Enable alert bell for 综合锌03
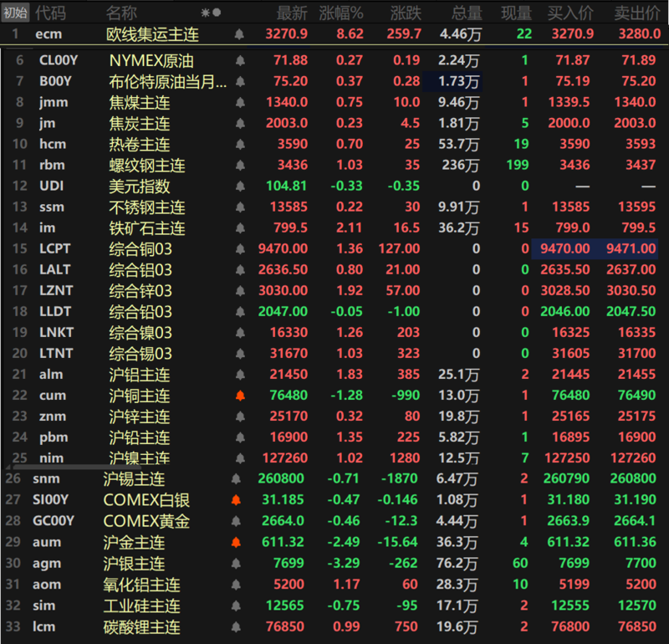 point(240,290)
